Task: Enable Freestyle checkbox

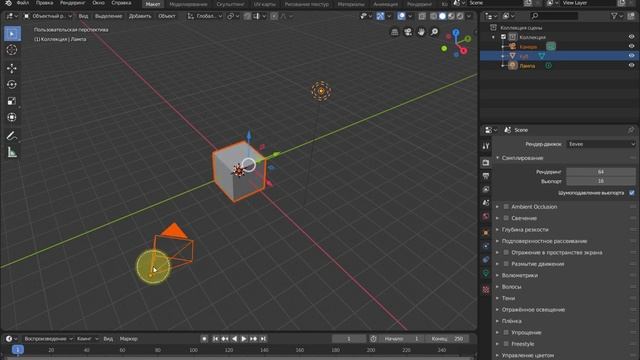Action: (506, 344)
